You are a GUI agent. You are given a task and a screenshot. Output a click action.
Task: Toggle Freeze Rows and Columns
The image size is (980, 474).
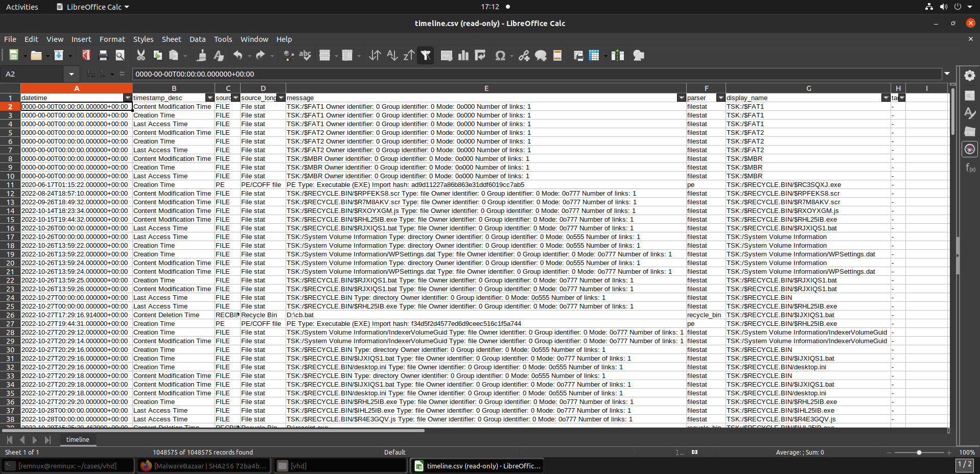pyautogui.click(x=594, y=56)
